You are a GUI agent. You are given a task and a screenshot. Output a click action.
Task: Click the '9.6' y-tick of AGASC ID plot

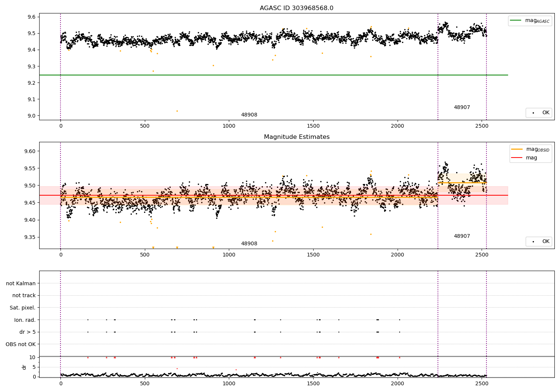point(31,17)
